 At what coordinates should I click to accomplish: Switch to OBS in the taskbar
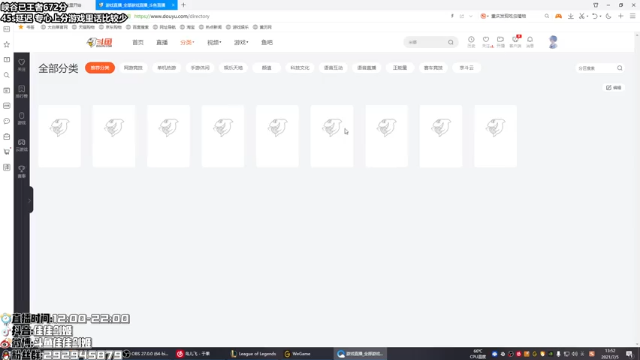146,354
